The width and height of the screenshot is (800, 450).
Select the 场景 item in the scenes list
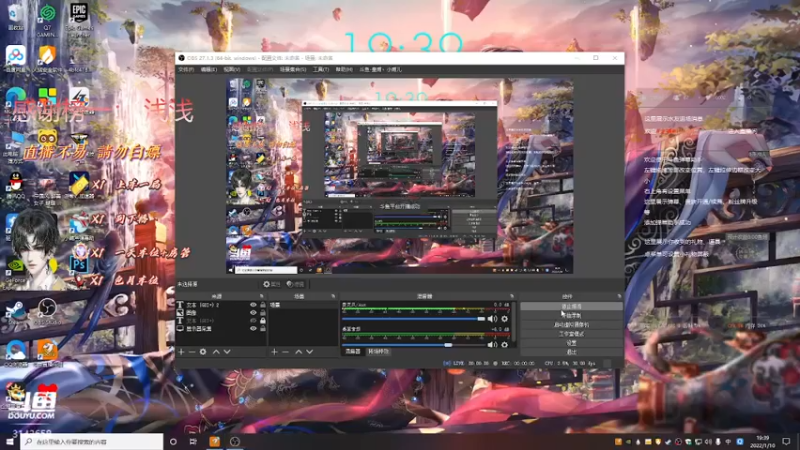pos(303,305)
